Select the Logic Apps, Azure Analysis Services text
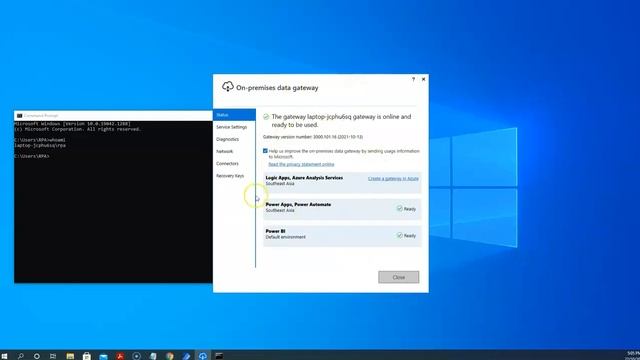 click(x=304, y=178)
